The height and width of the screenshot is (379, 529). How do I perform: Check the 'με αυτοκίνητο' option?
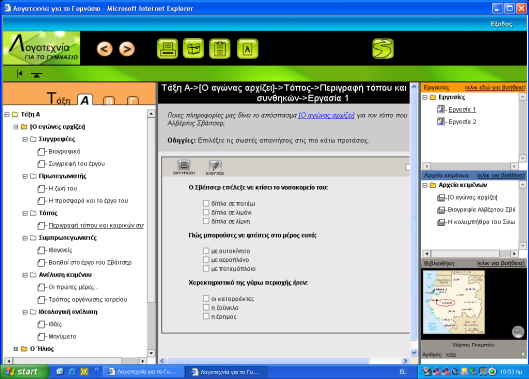pyautogui.click(x=206, y=250)
